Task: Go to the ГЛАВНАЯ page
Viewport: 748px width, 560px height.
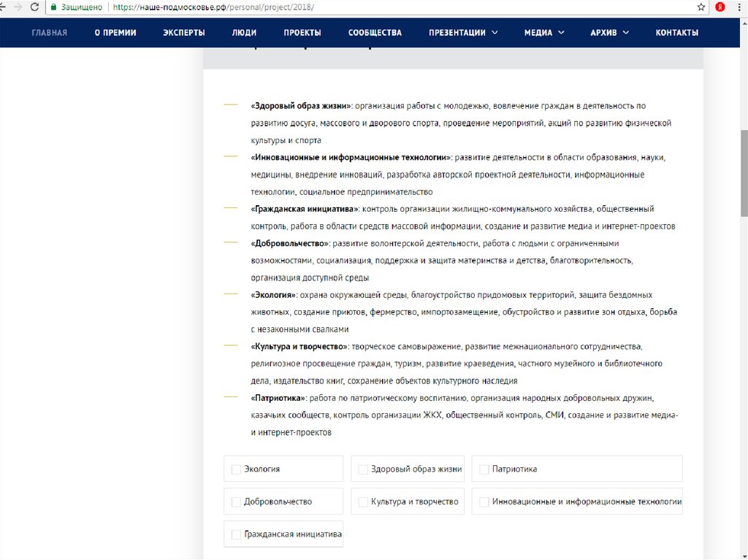Action: click(x=50, y=32)
